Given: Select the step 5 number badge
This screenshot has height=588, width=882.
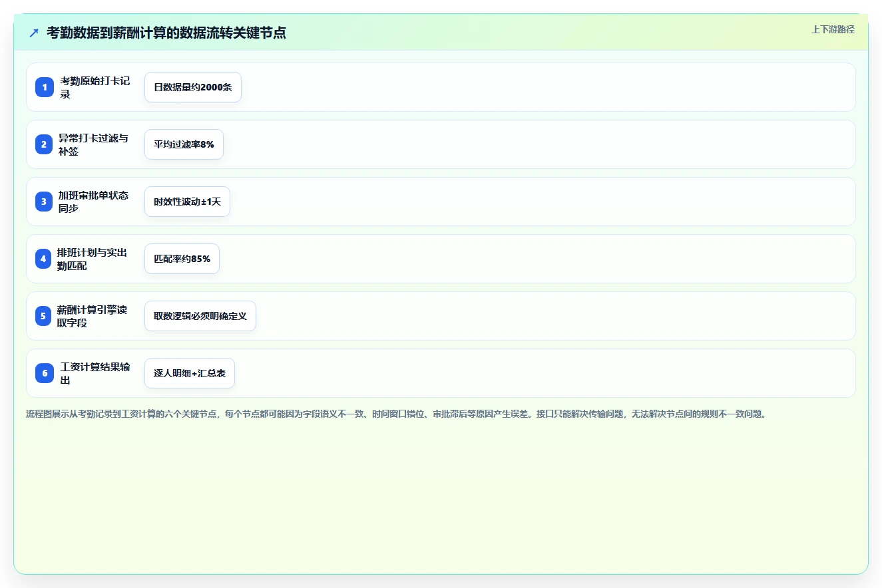Looking at the screenshot, I should tap(43, 316).
